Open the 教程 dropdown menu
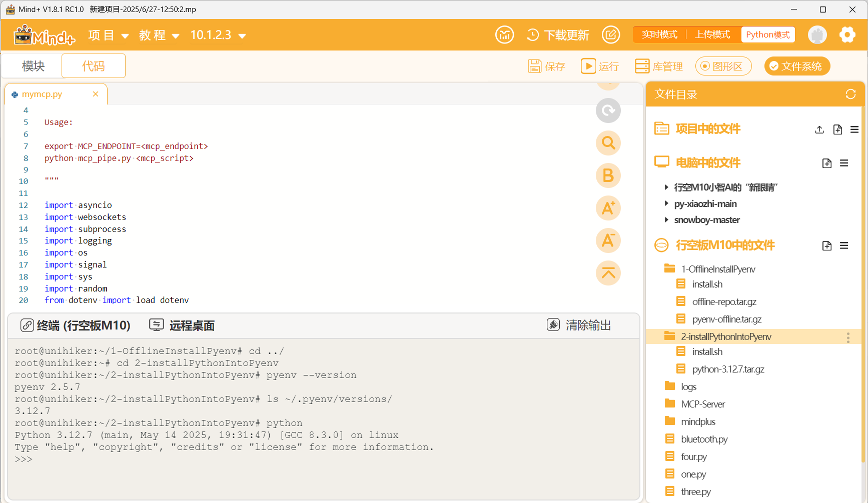 159,35
